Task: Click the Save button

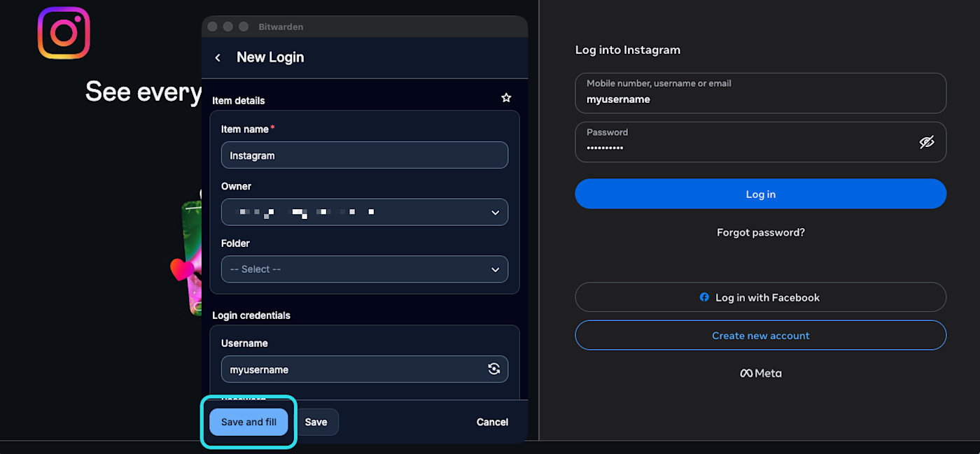Action: (316, 422)
